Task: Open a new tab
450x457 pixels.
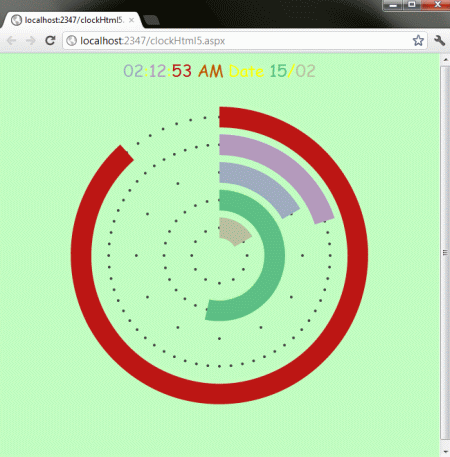Action: pos(151,20)
